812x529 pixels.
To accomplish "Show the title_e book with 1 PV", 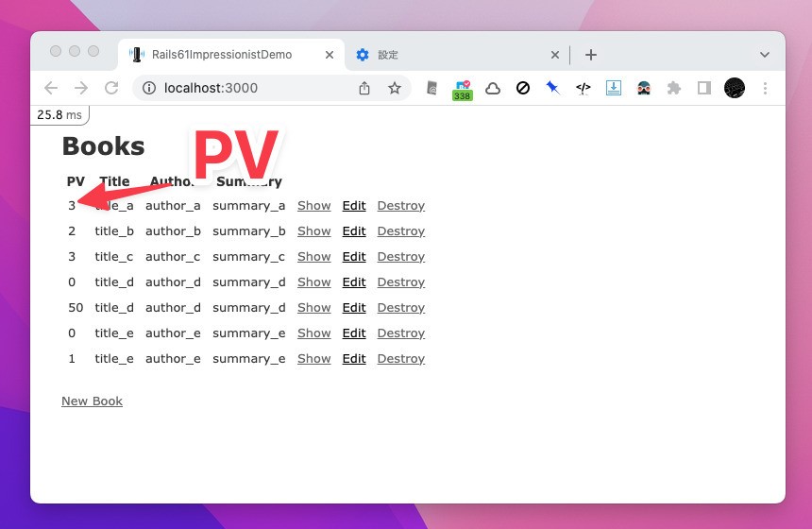I will pyautogui.click(x=313, y=358).
